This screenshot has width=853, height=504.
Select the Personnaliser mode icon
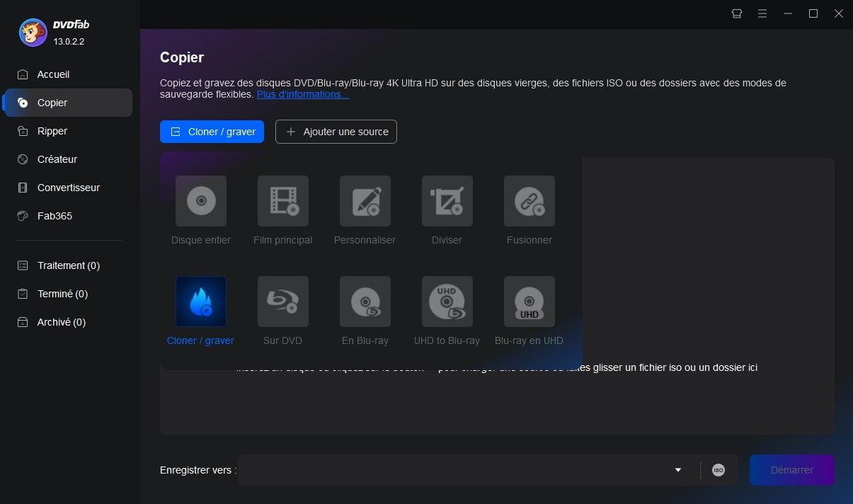click(x=365, y=201)
